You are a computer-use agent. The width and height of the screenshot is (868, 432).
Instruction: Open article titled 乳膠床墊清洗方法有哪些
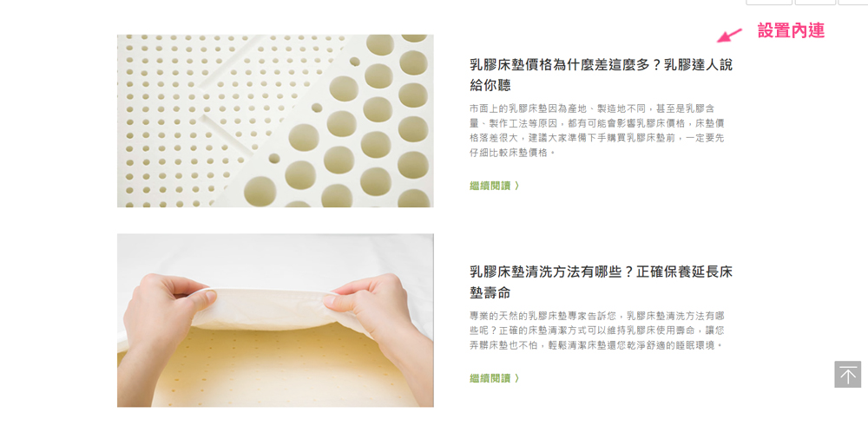coord(601,282)
